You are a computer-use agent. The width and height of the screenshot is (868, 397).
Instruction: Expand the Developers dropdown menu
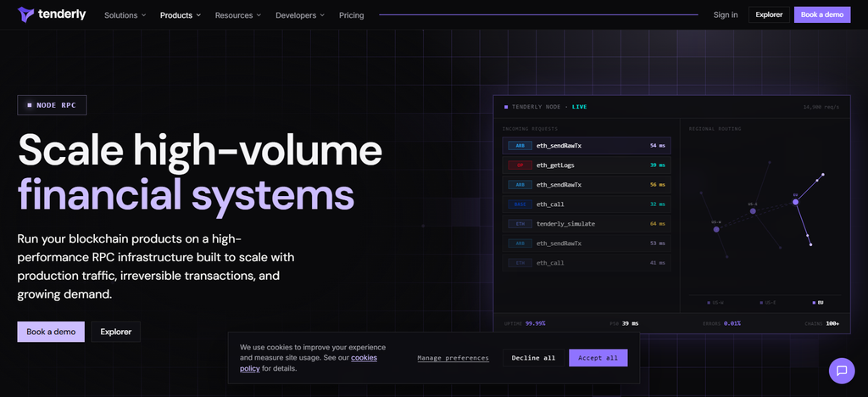pyautogui.click(x=300, y=15)
